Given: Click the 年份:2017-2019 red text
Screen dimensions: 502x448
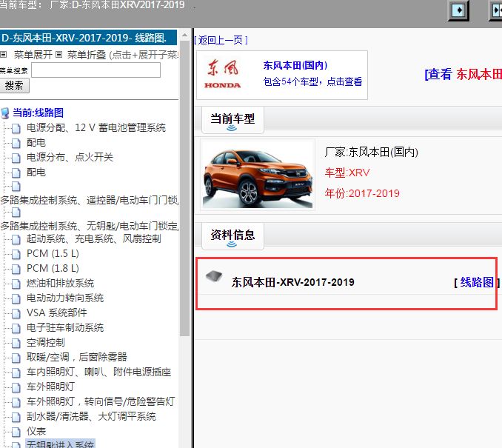Looking at the screenshot, I should tap(362, 193).
